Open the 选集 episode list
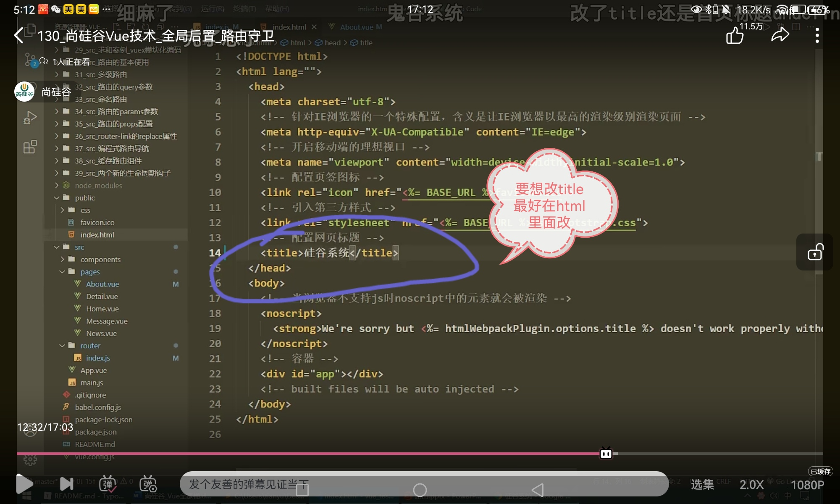Screen dimensions: 840x504 click(702, 485)
